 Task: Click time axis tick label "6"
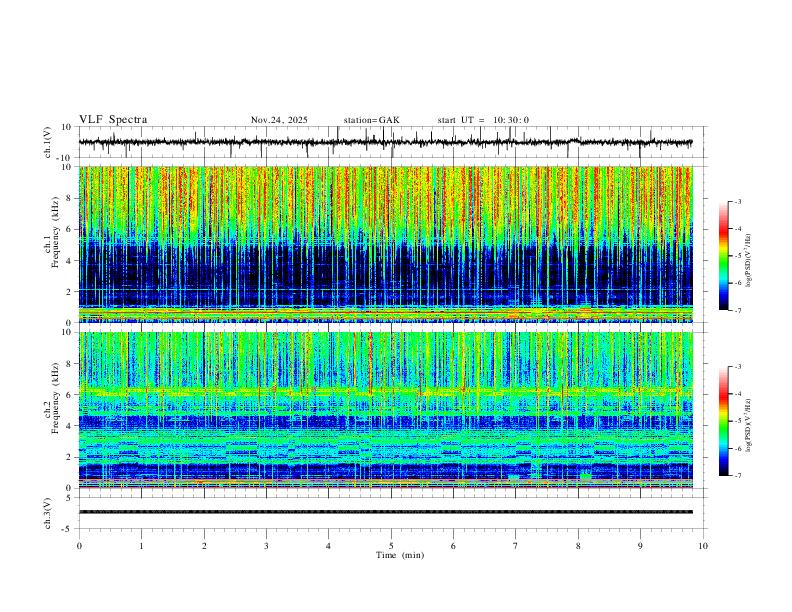tap(453, 546)
